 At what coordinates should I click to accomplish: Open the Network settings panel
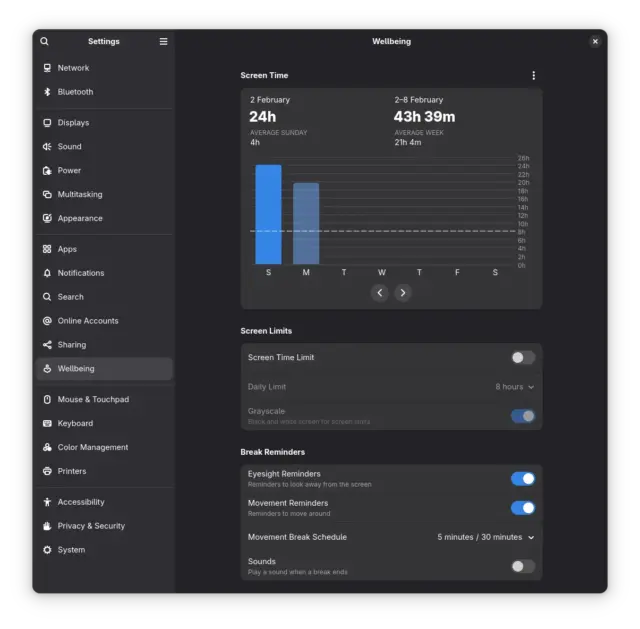click(104, 68)
